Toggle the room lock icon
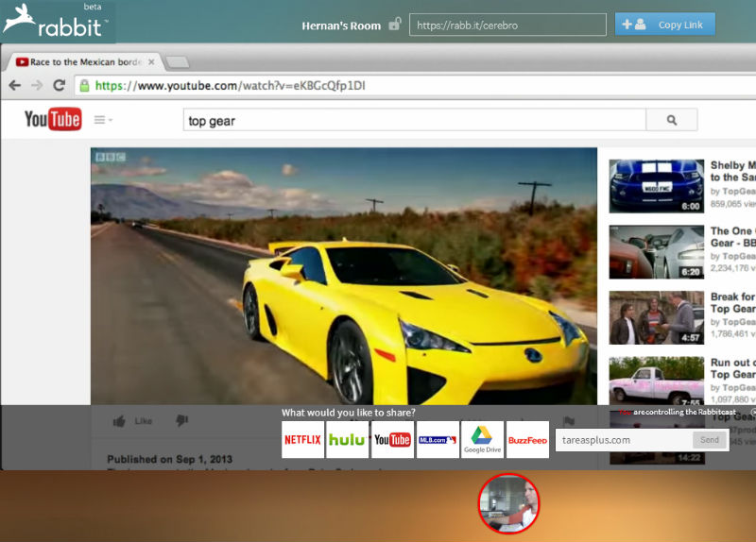The image size is (756, 542). pos(394,25)
